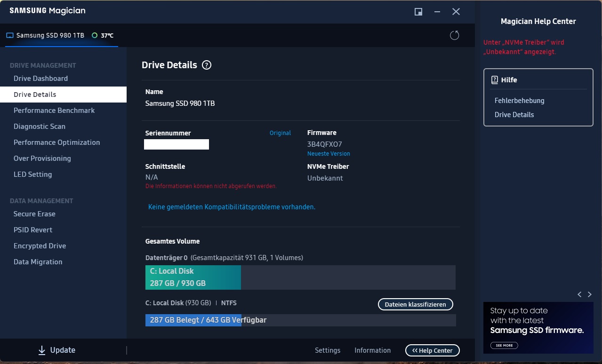Click the compact mode window icon
The width and height of the screenshot is (602, 364).
click(x=418, y=12)
